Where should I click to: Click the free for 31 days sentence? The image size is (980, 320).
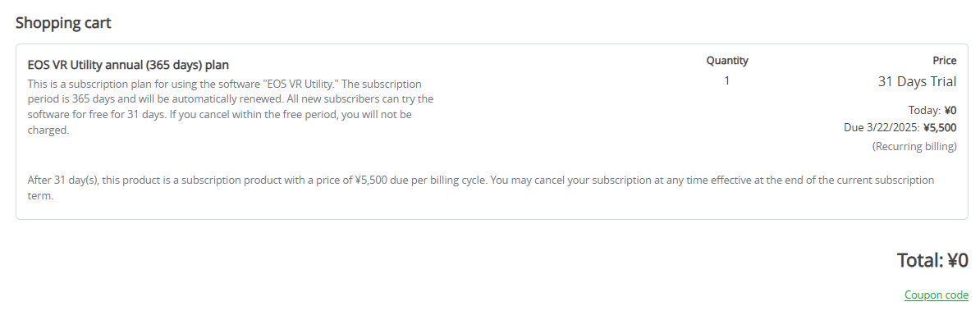tap(231, 107)
